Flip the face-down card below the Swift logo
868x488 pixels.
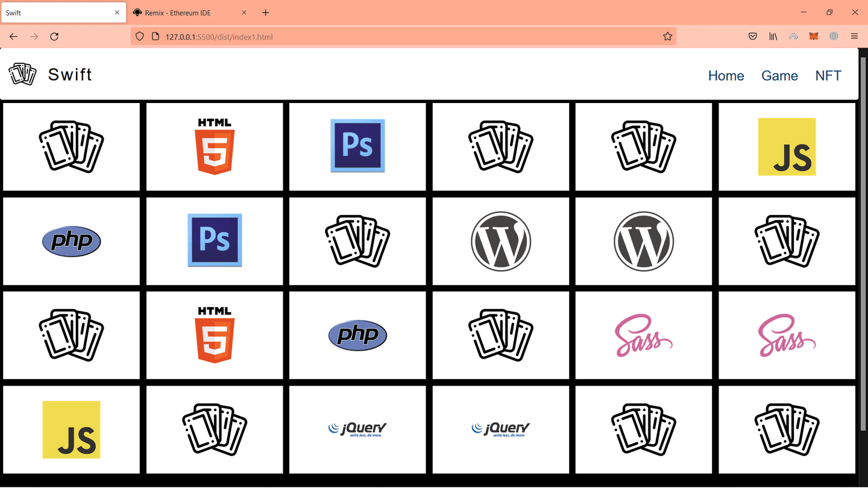click(71, 147)
